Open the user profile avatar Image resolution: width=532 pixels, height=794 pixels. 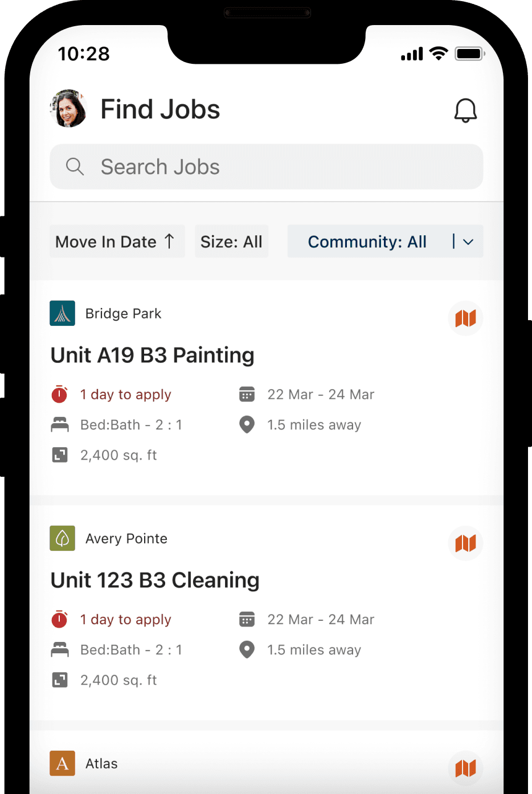[68, 108]
